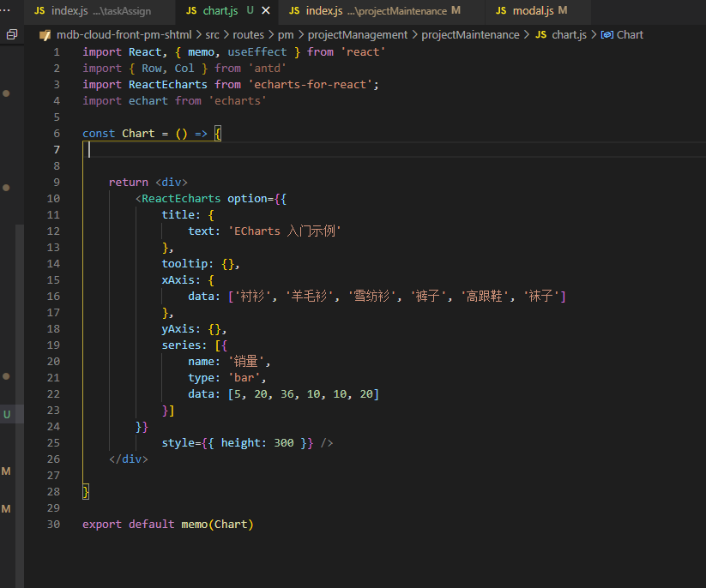Click the JS icon on the modal.js tab
This screenshot has width=706, height=588.
coord(501,10)
